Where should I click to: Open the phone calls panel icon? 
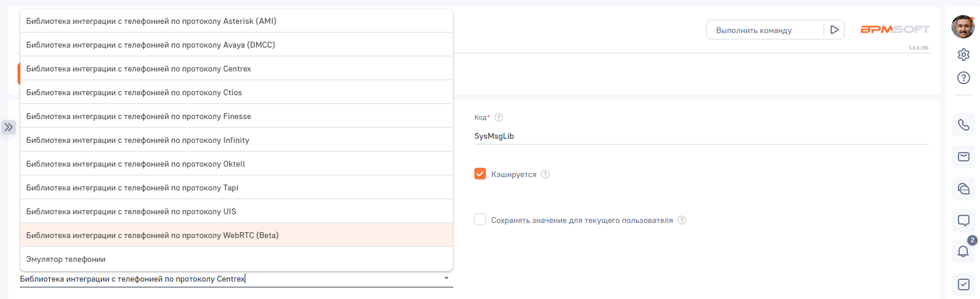[963, 125]
